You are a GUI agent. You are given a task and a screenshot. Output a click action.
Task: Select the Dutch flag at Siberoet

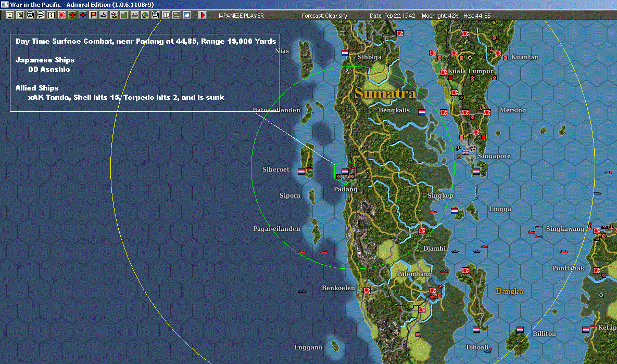click(x=301, y=172)
